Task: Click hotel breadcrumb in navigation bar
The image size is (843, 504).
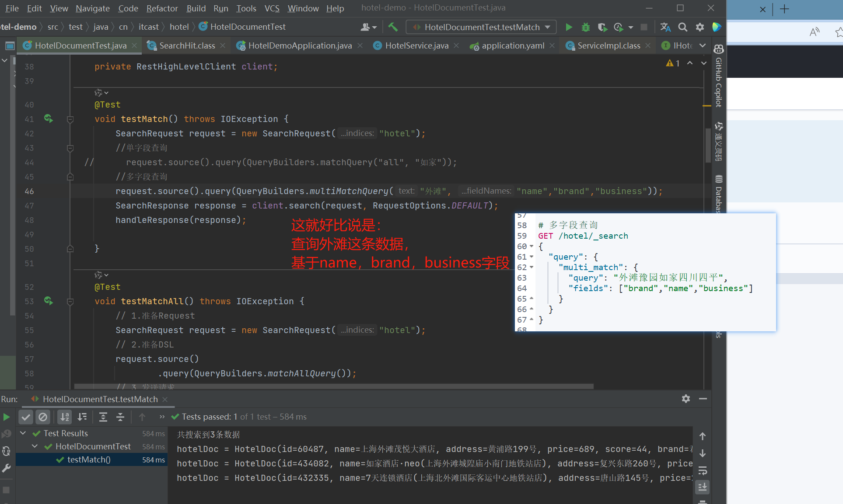Action: 179,27
